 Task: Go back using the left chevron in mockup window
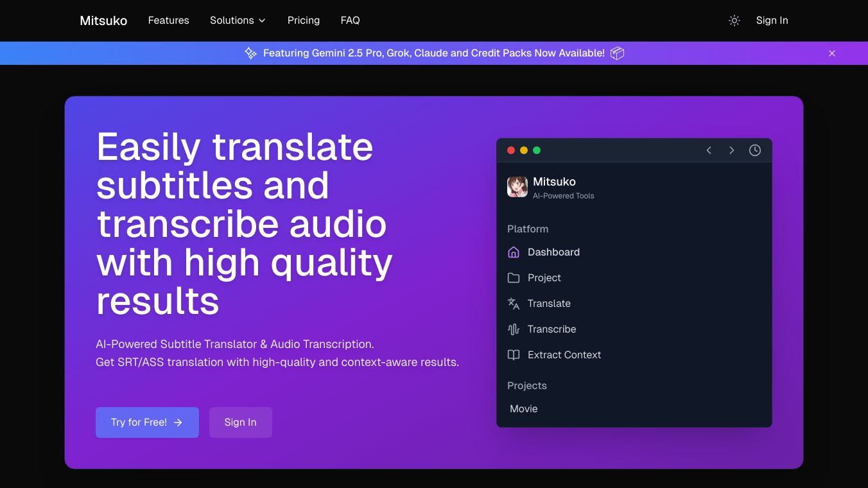[x=709, y=150]
